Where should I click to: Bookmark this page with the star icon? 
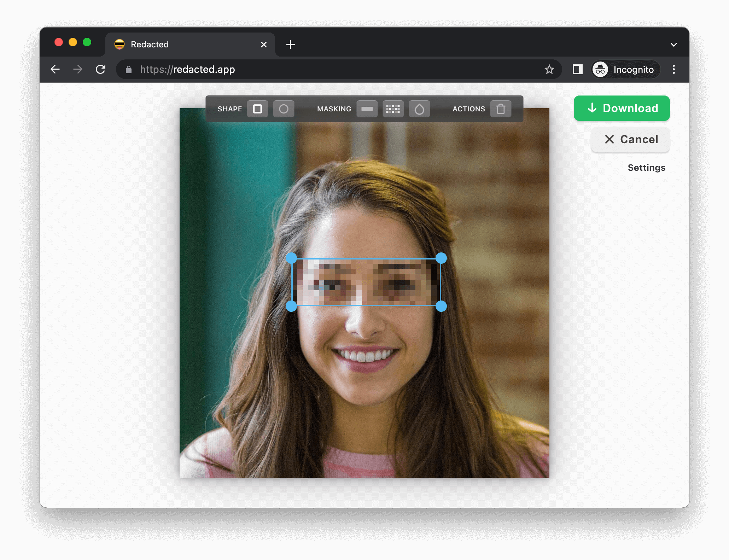tap(549, 69)
